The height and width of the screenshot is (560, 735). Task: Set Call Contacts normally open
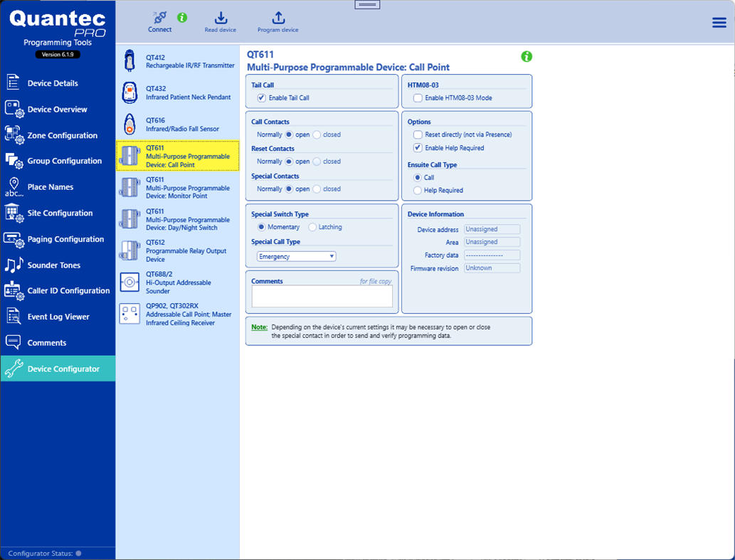coord(289,134)
